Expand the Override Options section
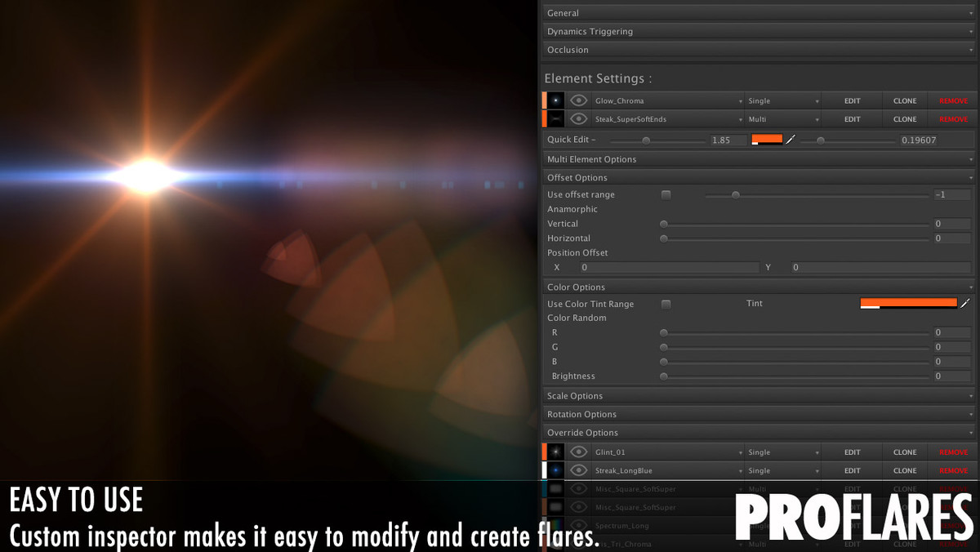The height and width of the screenshot is (552, 980). [759, 433]
